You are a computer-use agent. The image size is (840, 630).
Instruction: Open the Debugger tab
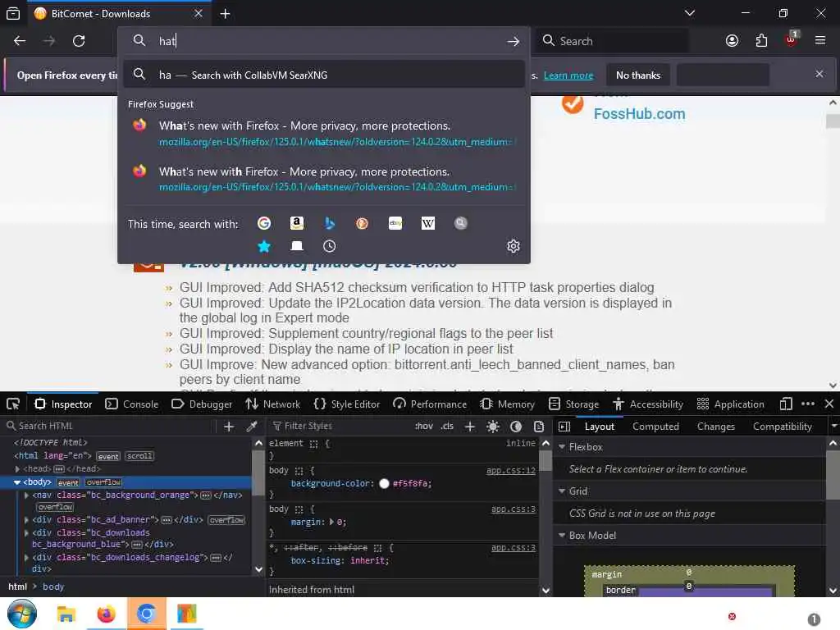pyautogui.click(x=202, y=404)
